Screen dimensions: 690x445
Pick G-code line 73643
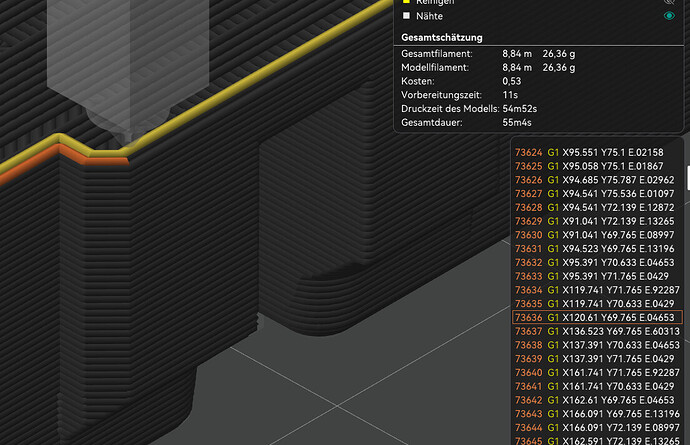[x=596, y=413]
